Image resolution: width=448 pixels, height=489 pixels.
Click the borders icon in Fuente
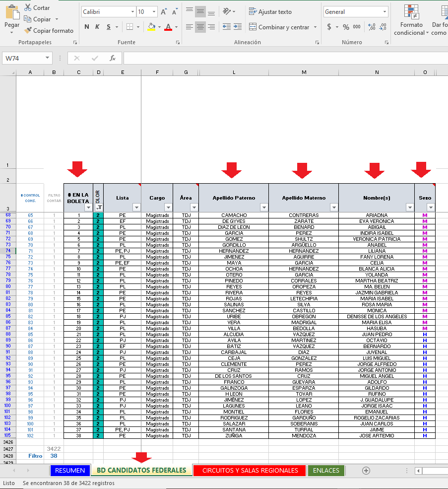click(129, 27)
